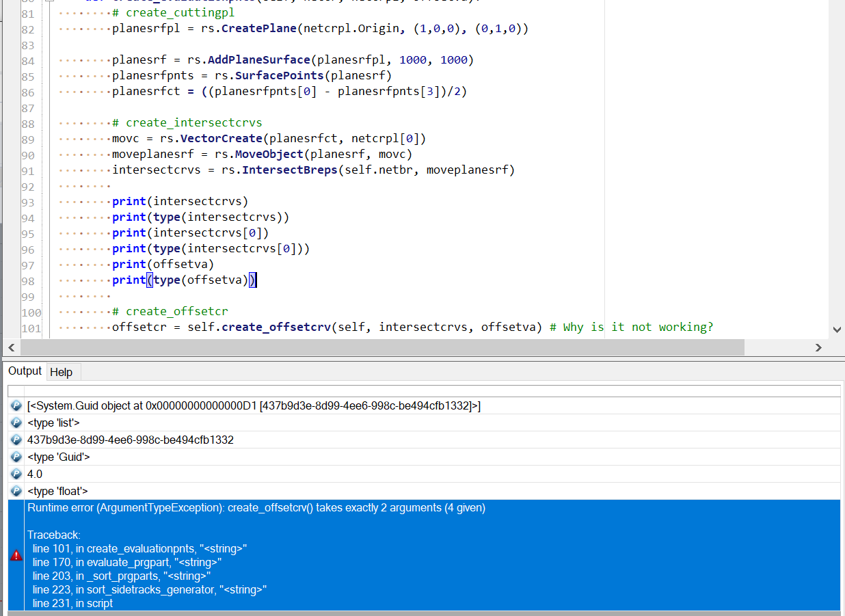Click the Runtime error ArgumentTypeException message

(256, 508)
